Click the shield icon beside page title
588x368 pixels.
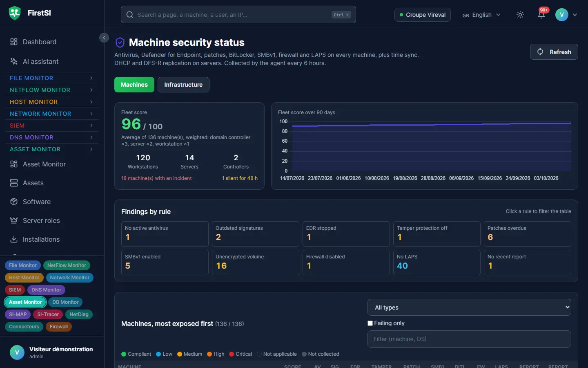coord(120,43)
